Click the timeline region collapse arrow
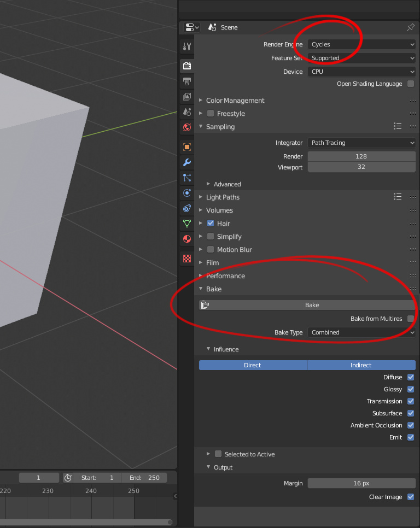This screenshot has width=420, height=528. (x=175, y=496)
